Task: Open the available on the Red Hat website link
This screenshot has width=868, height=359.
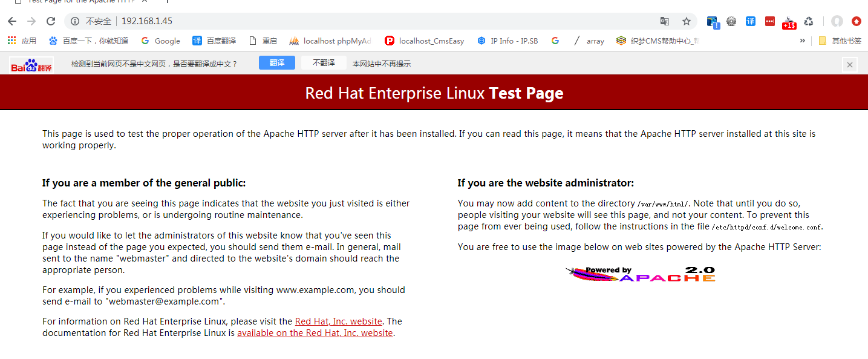Action: 315,333
